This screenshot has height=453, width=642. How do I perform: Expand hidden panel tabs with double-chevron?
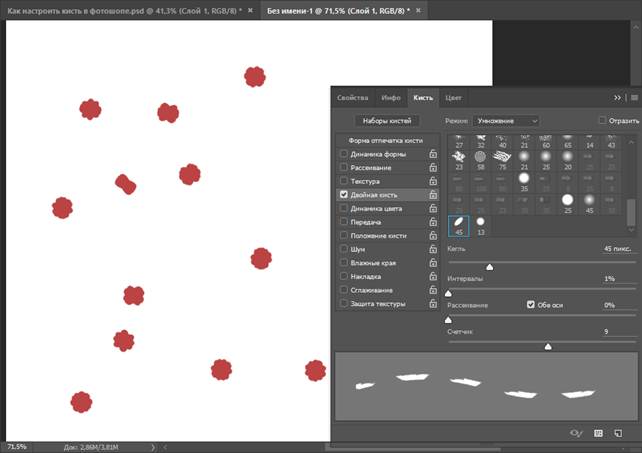tap(617, 97)
